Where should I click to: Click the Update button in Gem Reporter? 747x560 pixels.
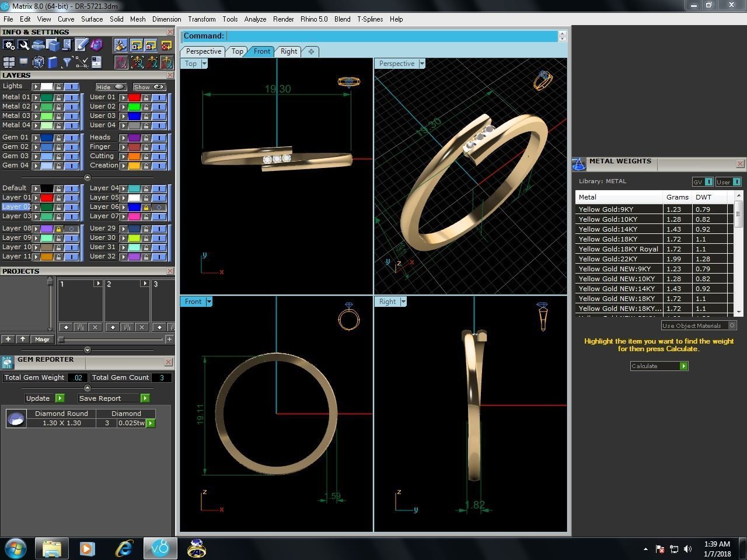(x=44, y=398)
